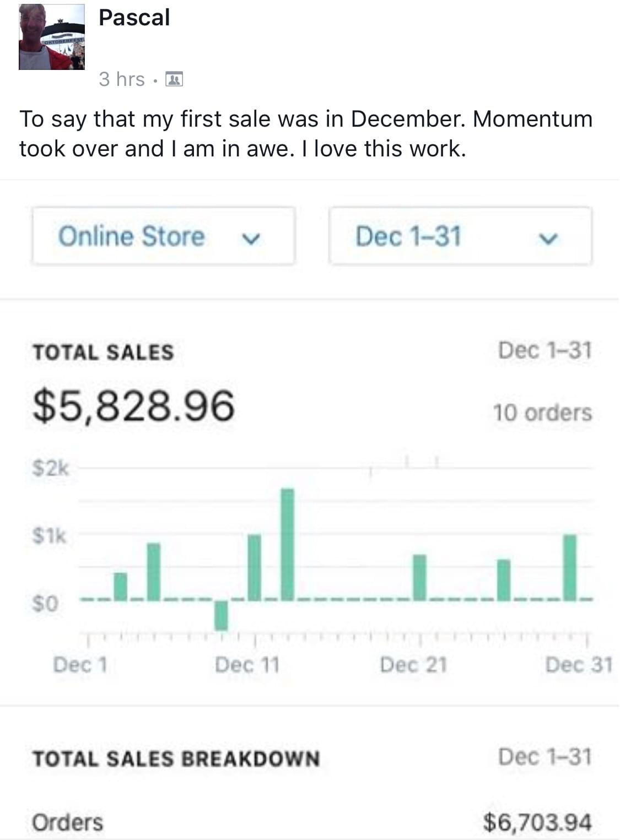Click the Total Sales heading

click(x=103, y=353)
